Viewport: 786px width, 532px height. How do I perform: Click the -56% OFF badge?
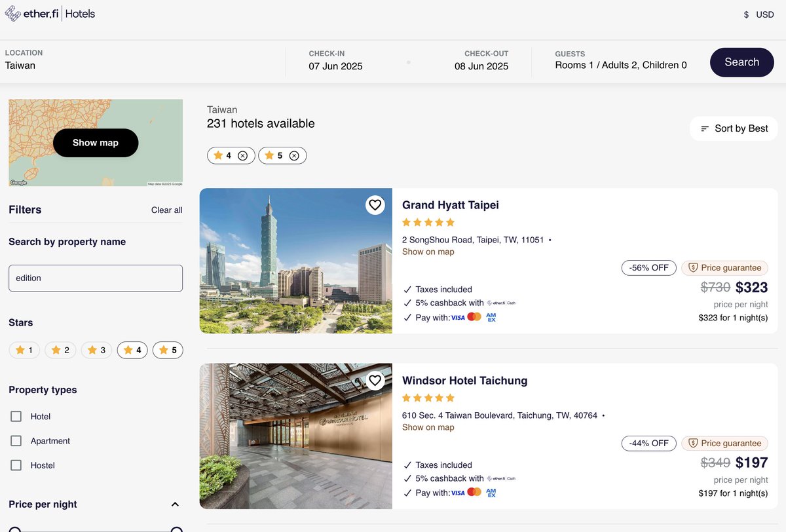[x=649, y=267]
